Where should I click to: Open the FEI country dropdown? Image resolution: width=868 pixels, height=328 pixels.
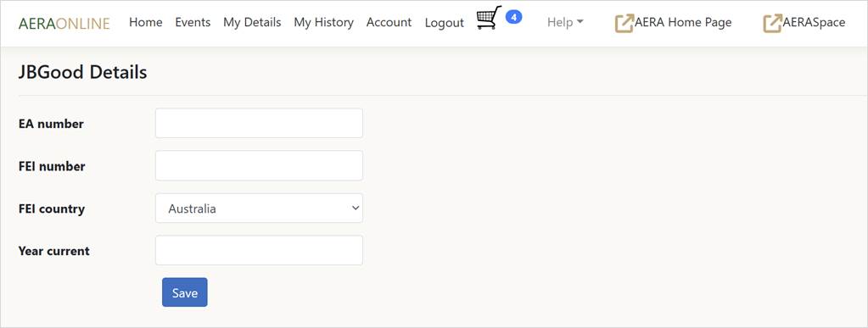pyautogui.click(x=259, y=208)
